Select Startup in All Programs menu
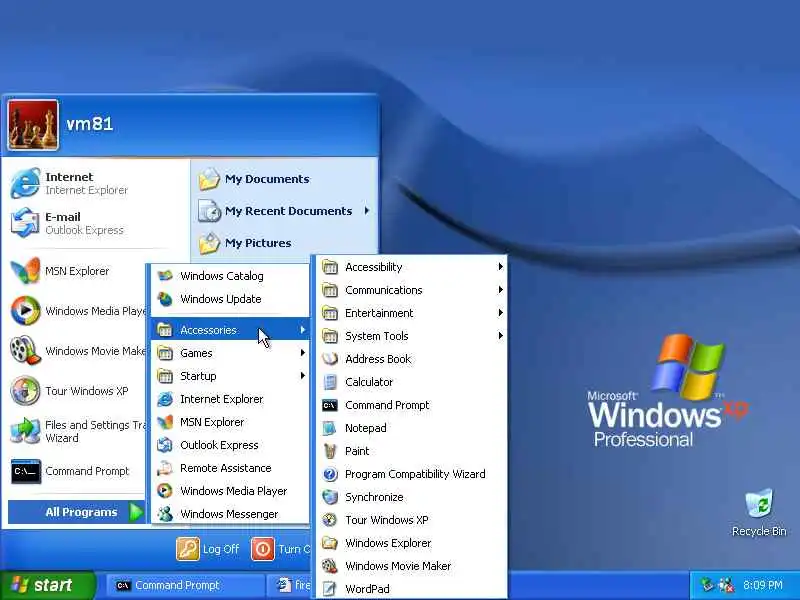Viewport: 800px width, 600px height. pyautogui.click(x=230, y=376)
